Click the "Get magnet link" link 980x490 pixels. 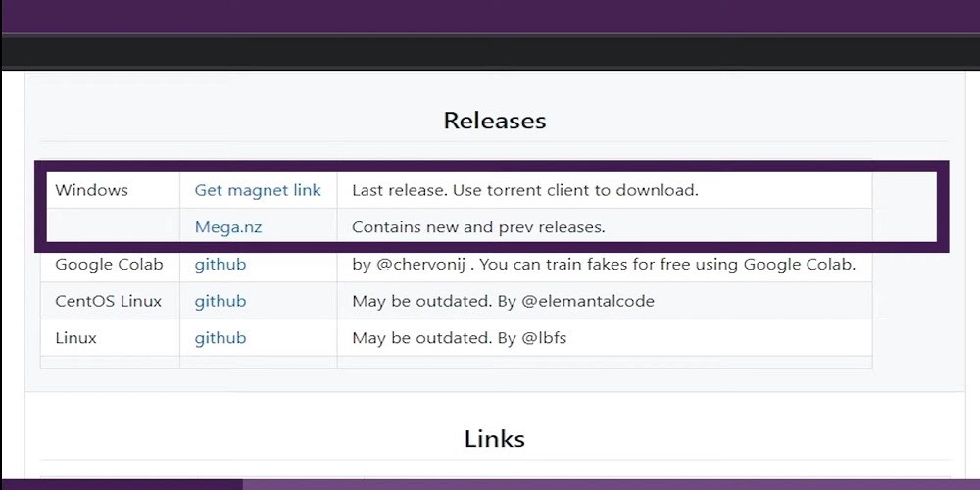click(x=258, y=190)
